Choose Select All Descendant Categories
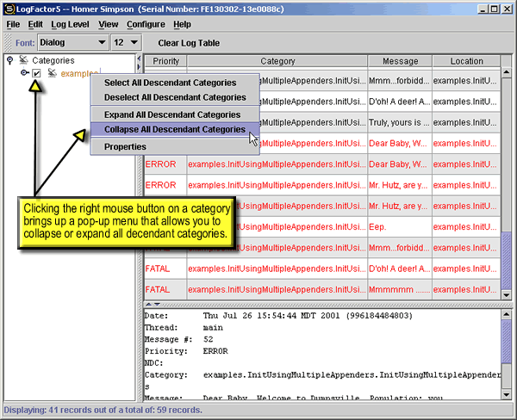Image resolution: width=517 pixels, height=420 pixels. pyautogui.click(x=170, y=83)
